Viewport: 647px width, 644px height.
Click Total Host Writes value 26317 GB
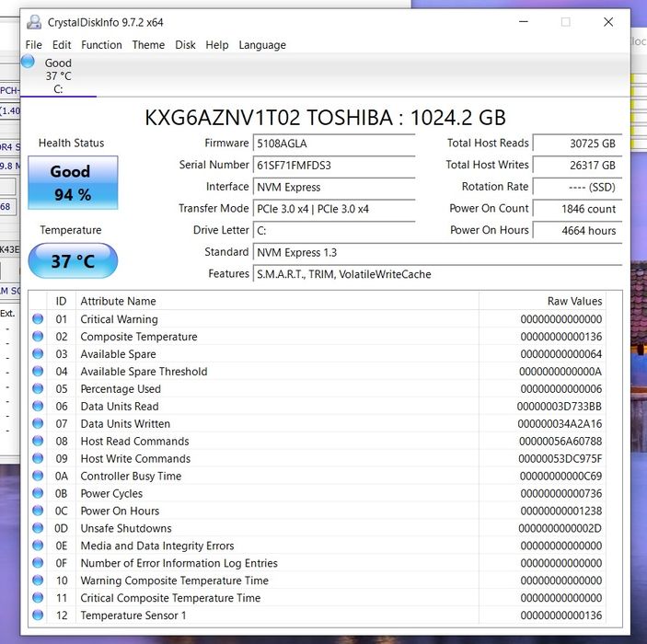coord(577,165)
